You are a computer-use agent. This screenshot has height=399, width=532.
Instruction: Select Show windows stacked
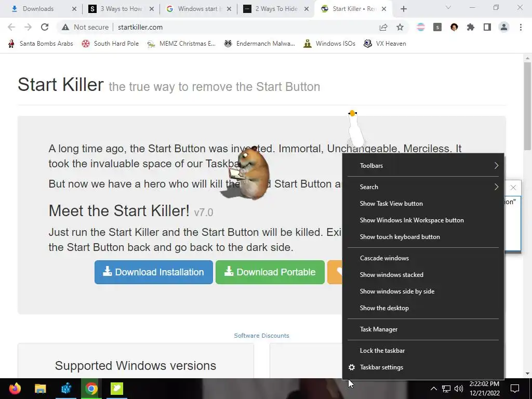[423, 275]
